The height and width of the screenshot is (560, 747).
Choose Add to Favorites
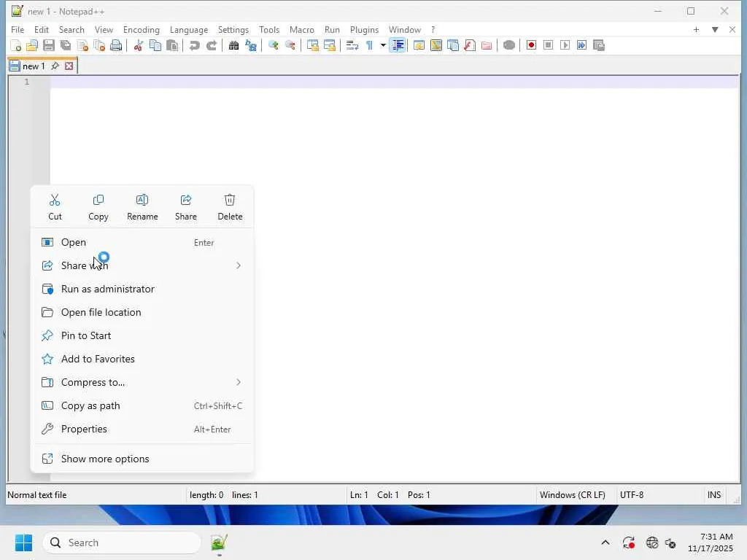[142, 359]
